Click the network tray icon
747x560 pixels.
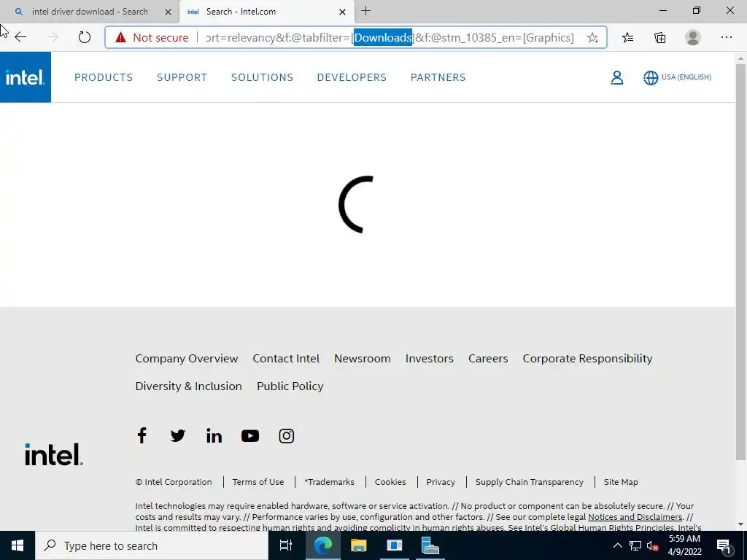pos(635,545)
